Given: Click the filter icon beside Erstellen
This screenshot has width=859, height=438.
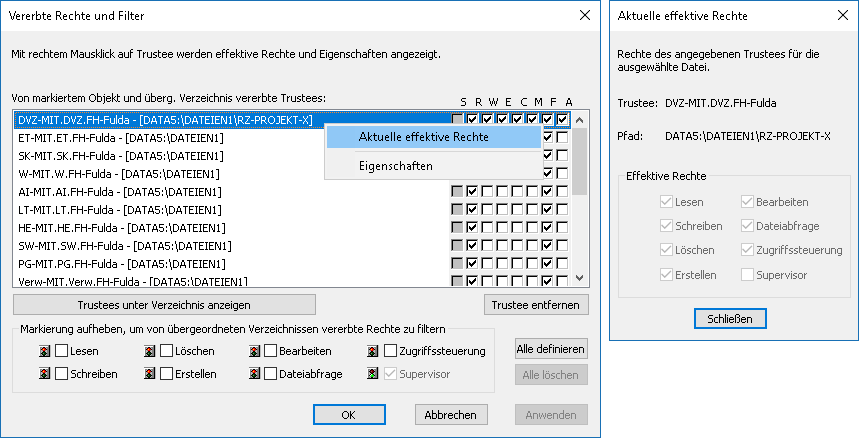Looking at the screenshot, I should 149,374.
